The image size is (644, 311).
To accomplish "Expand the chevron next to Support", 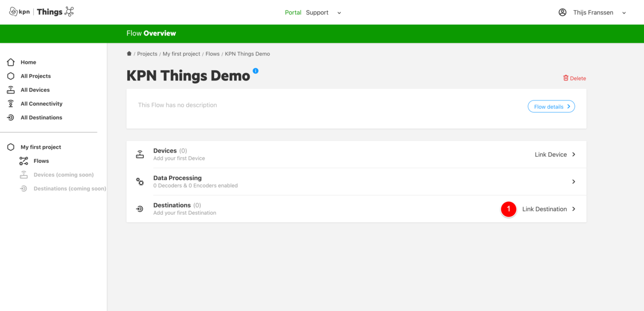I will (339, 13).
